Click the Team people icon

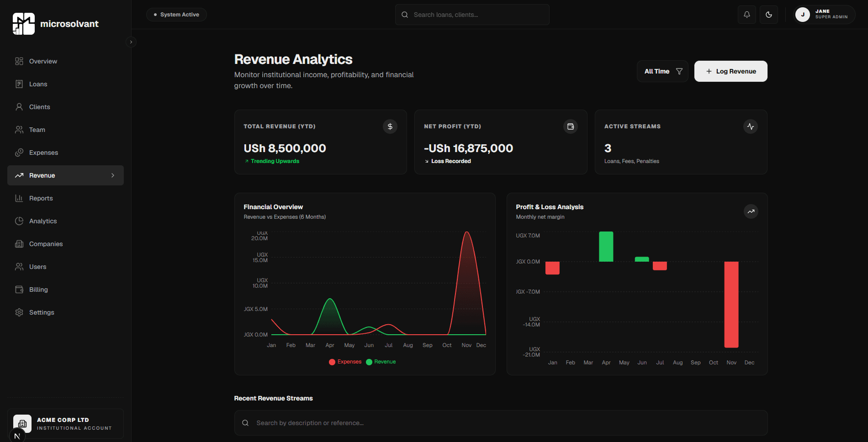pyautogui.click(x=19, y=130)
